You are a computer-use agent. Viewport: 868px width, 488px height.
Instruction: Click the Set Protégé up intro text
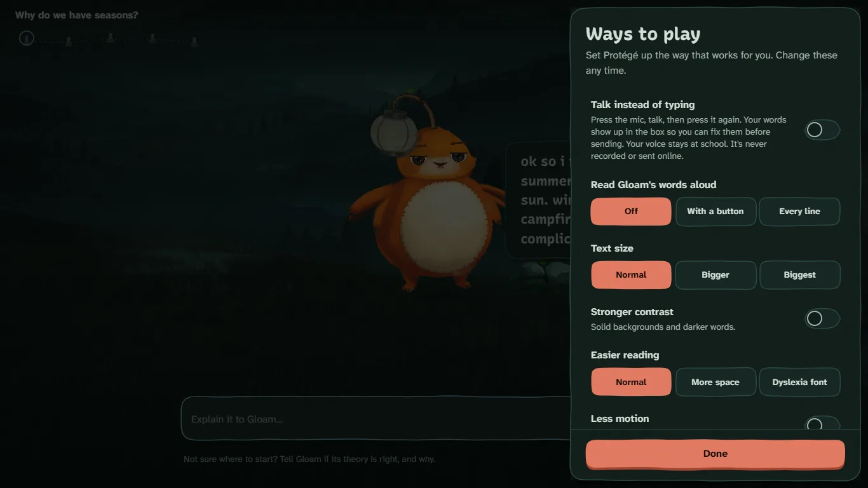[x=712, y=63]
